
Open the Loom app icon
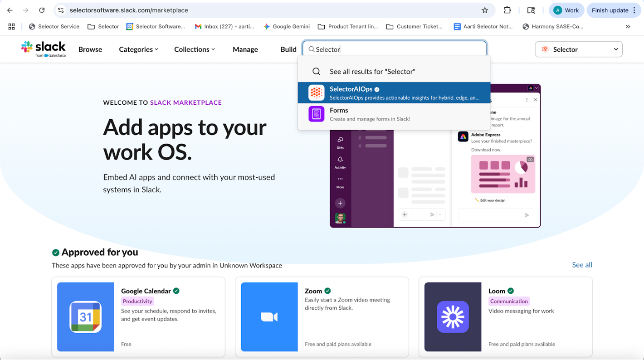(452, 317)
